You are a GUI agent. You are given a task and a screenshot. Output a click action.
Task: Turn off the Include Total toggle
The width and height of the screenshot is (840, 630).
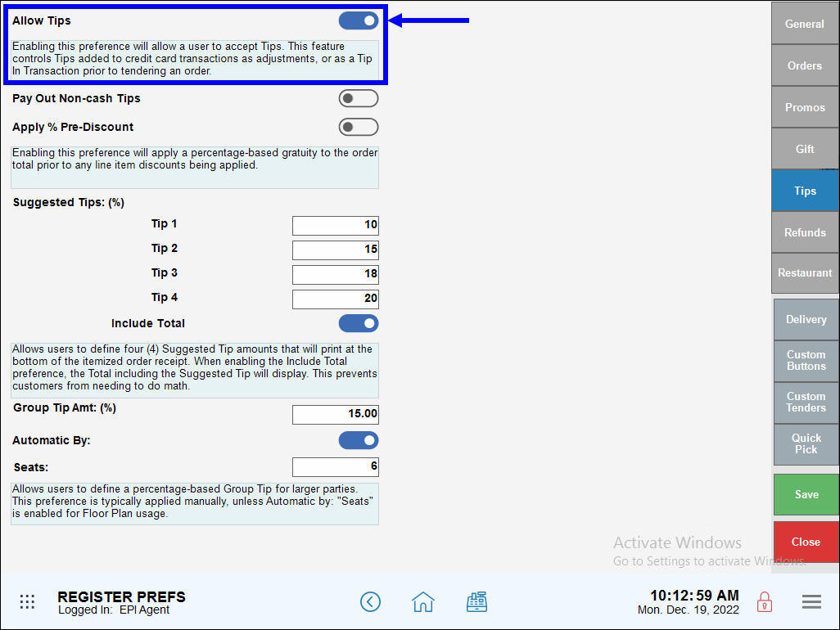(x=359, y=323)
